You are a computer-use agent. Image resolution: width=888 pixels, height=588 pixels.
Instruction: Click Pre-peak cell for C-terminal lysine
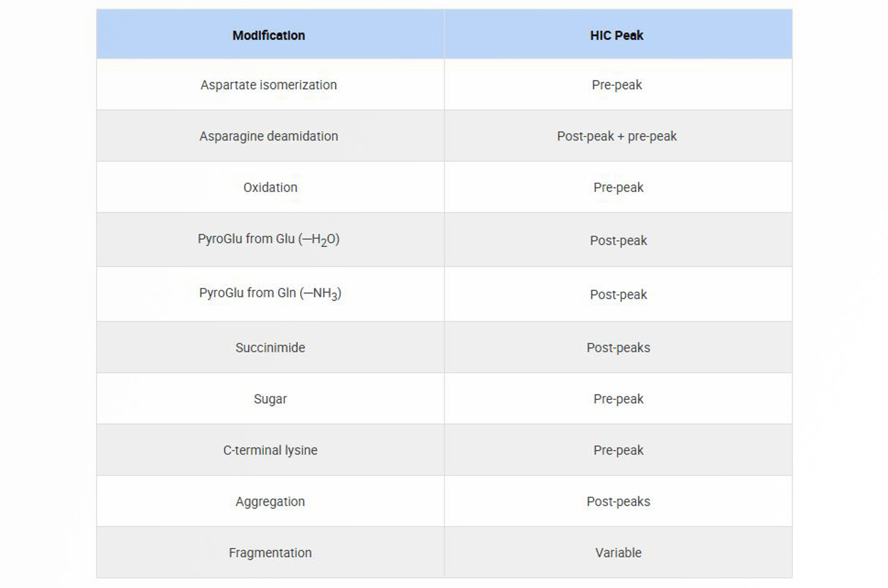pos(618,450)
